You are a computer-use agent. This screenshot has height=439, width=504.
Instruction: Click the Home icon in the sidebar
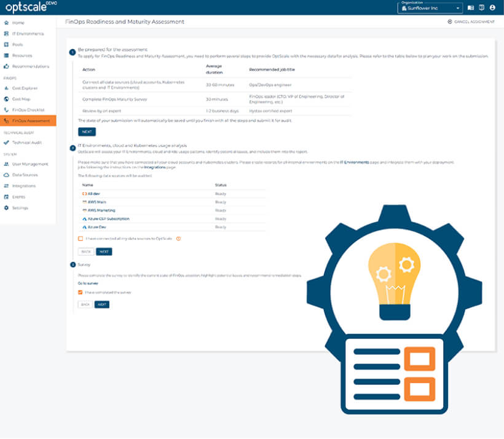click(x=6, y=23)
